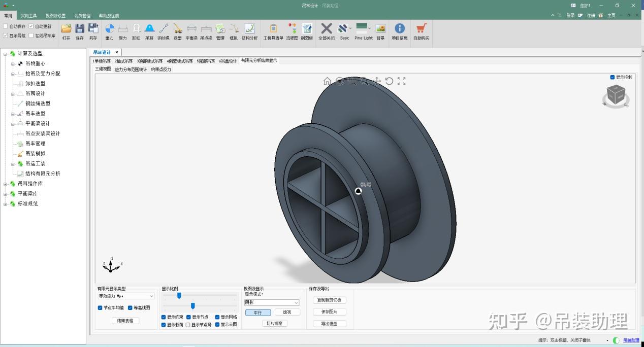Image resolution: width=644 pixels, height=347 pixels.
Task: Click the 吊点梁 lifting point beam icon
Action: click(206, 29)
